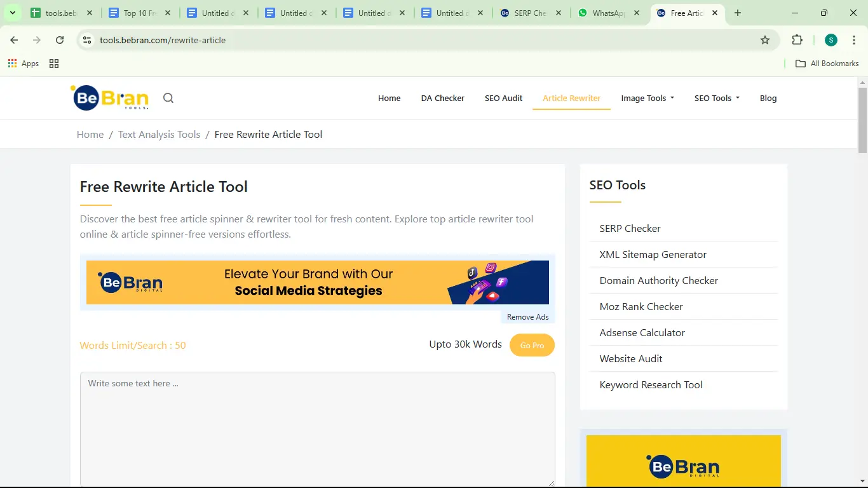Bookmark this page with the star icon

[x=765, y=40]
